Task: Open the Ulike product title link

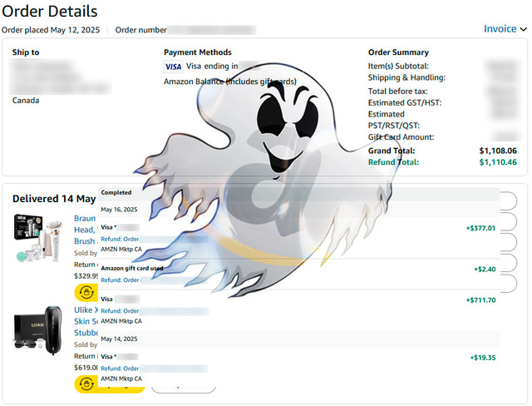Action: 86,321
